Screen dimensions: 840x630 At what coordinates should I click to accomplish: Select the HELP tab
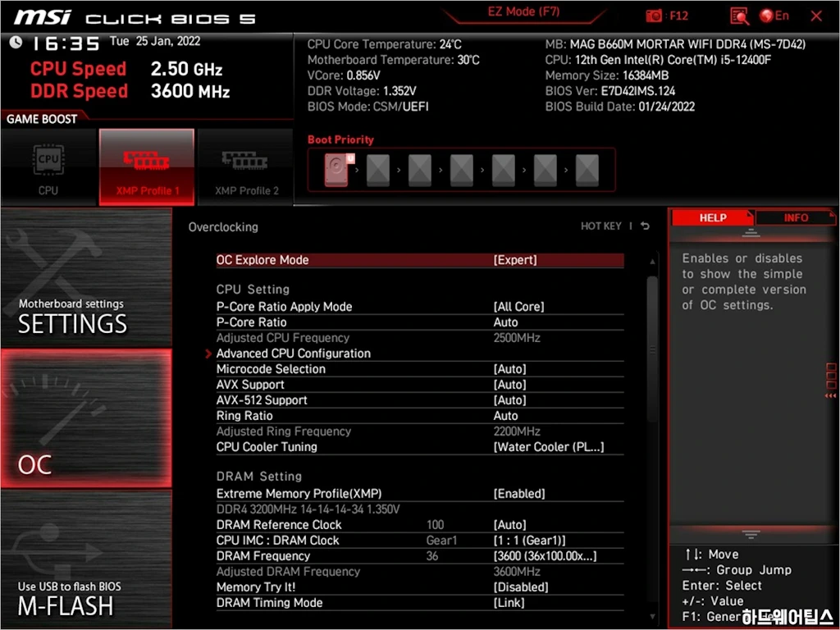[712, 217]
